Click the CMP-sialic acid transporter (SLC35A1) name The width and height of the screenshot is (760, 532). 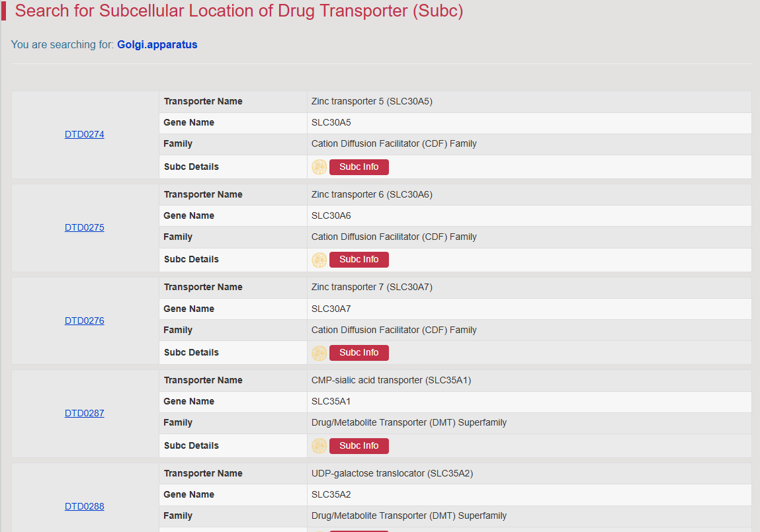click(391, 381)
